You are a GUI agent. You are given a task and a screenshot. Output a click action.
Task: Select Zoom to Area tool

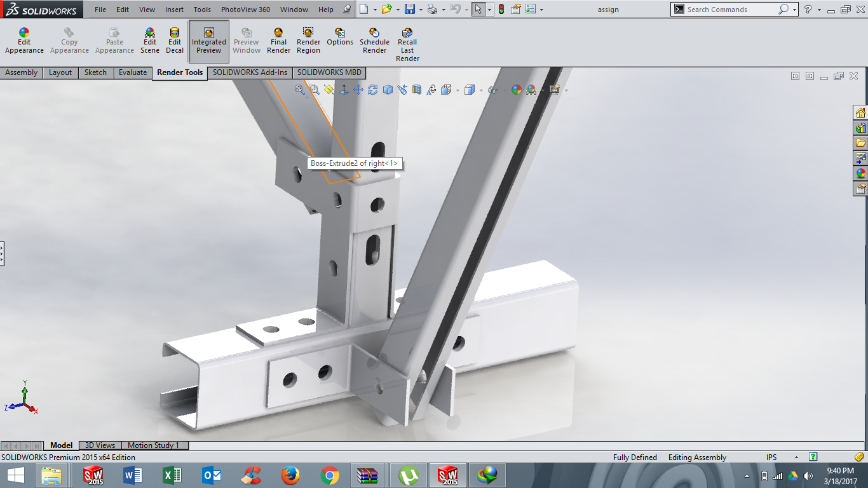[314, 90]
